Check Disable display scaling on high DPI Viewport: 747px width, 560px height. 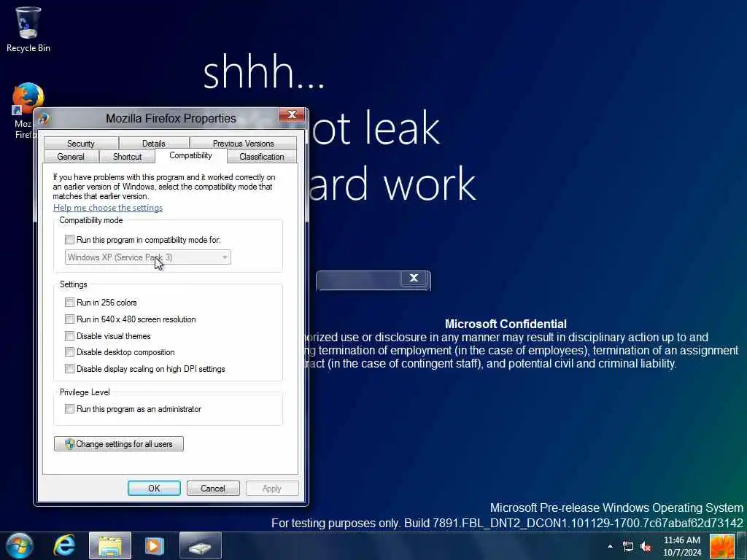69,368
